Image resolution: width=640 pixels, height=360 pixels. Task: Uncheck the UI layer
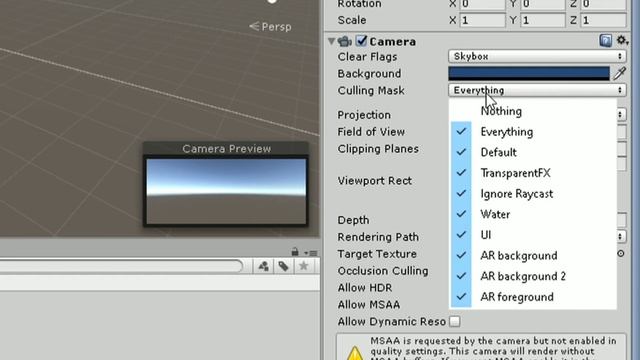click(x=533, y=235)
